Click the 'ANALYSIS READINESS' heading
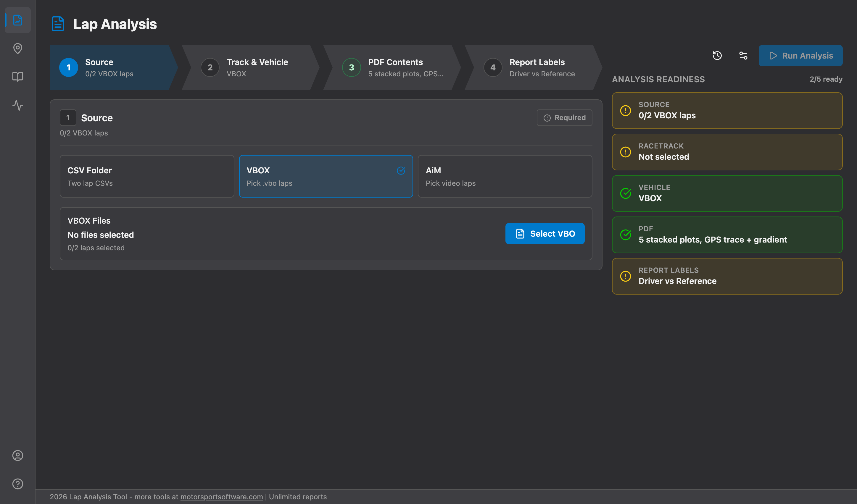This screenshot has width=857, height=504. (658, 79)
